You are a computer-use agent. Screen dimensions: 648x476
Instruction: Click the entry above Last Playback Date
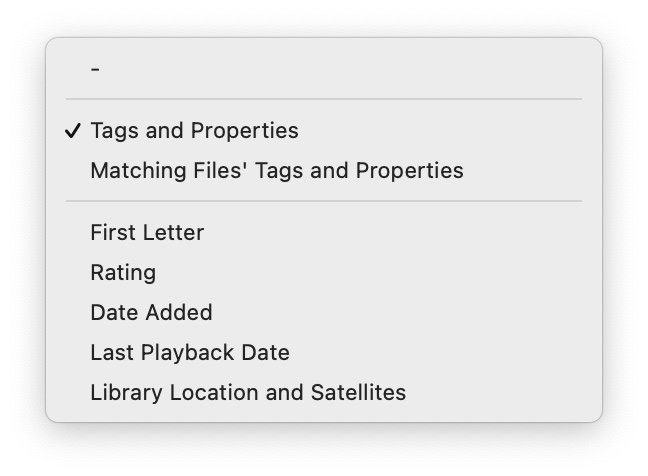[151, 313]
